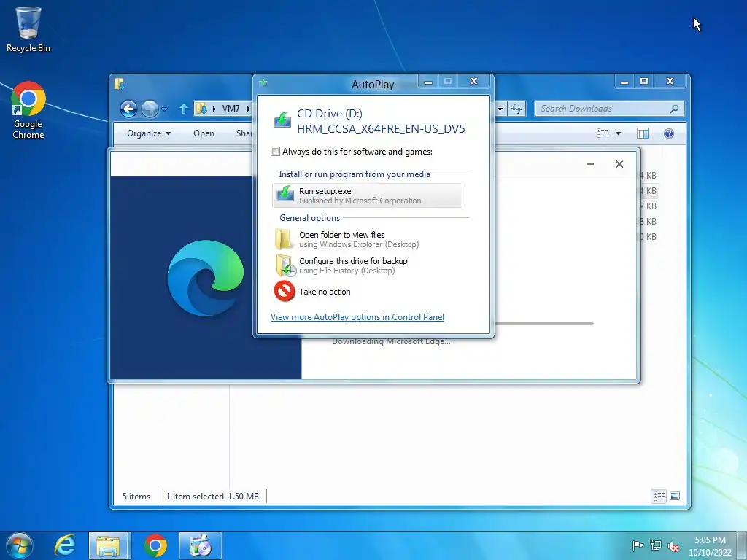Go back in the Downloads Explorer window
This screenshot has width=747, height=560.
128,109
